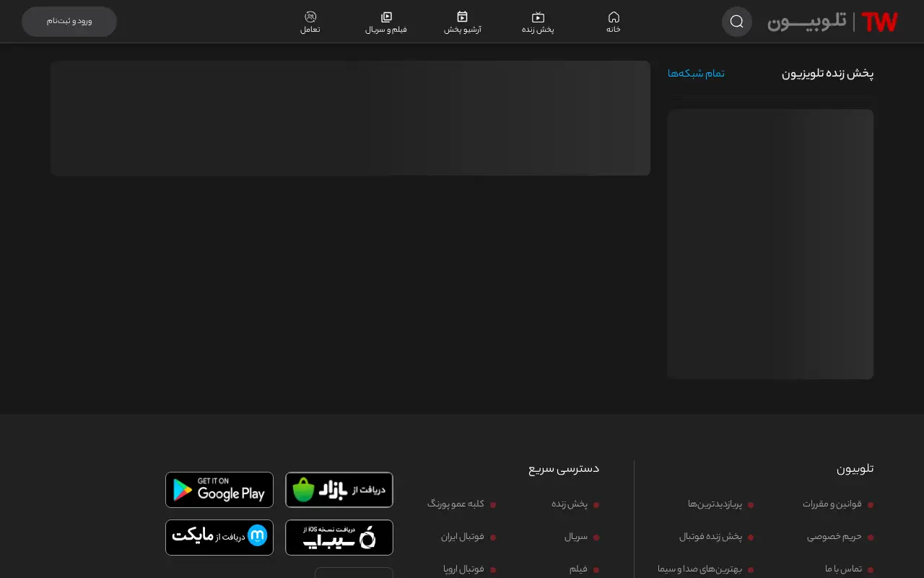The height and width of the screenshot is (578, 924).
Task: Get app from بازار Bazaar badge
Action: [339, 490]
